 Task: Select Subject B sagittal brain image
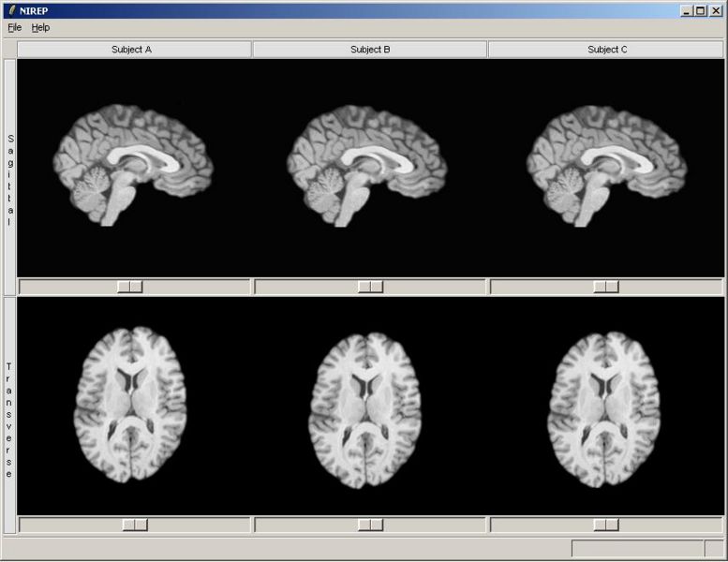[x=367, y=166]
